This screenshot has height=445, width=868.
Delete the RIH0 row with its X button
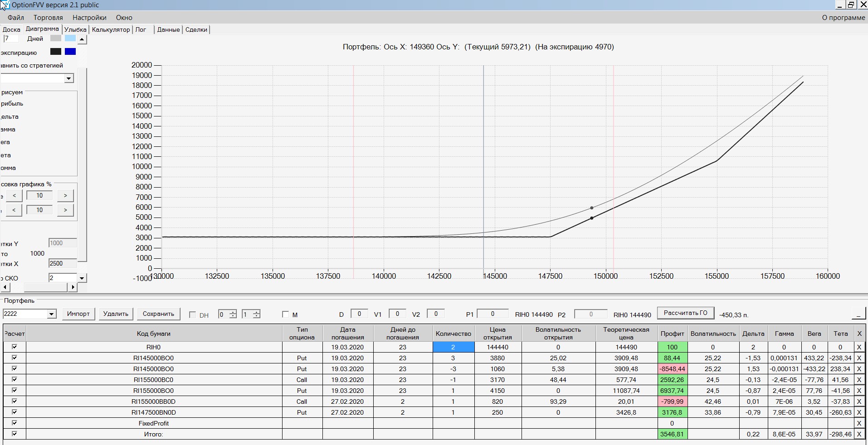coord(859,347)
